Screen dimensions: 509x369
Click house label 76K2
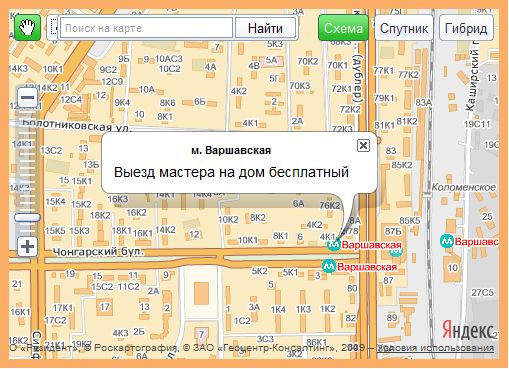click(330, 205)
